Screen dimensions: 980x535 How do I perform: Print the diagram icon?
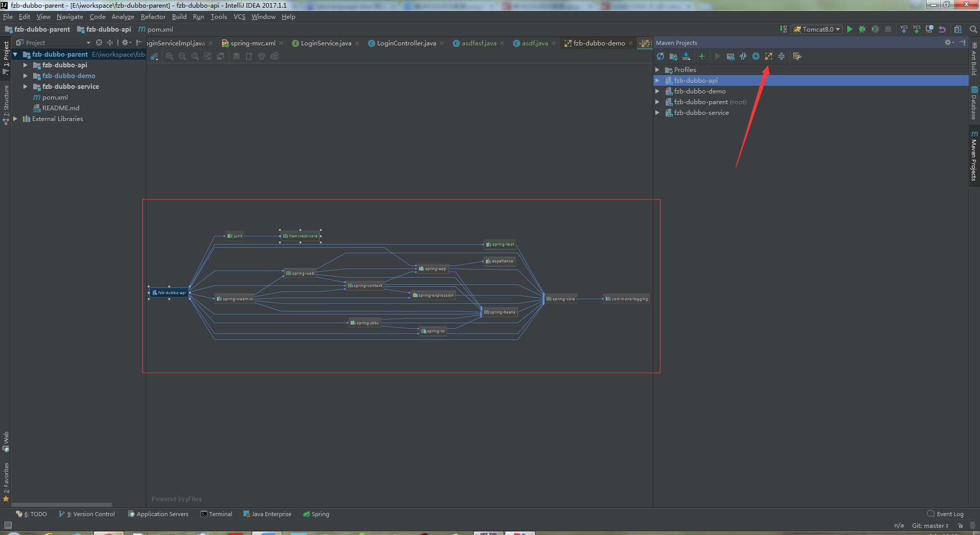point(262,56)
